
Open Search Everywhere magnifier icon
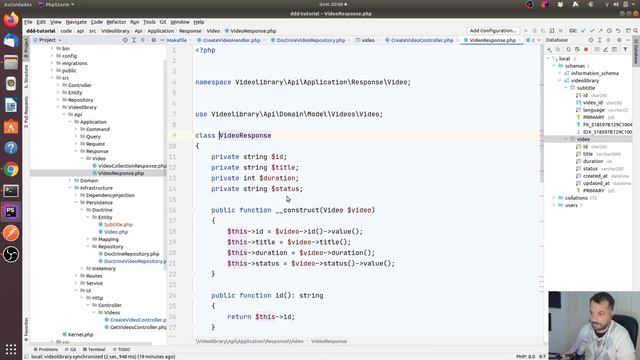(x=636, y=31)
